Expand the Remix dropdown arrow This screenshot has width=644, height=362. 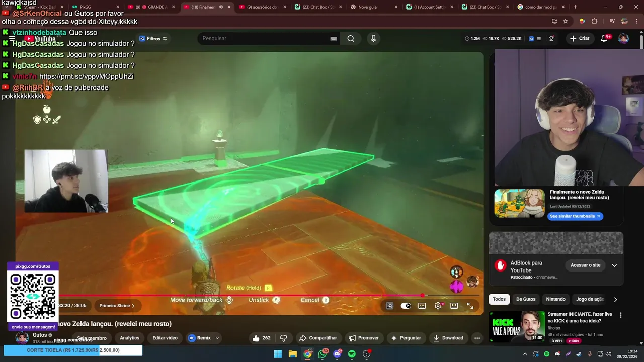tap(217, 338)
